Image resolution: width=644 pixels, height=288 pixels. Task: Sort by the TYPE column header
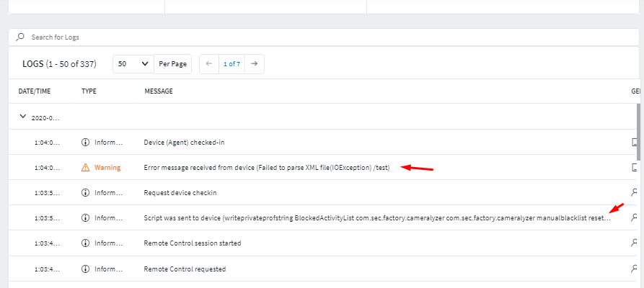pyautogui.click(x=89, y=91)
